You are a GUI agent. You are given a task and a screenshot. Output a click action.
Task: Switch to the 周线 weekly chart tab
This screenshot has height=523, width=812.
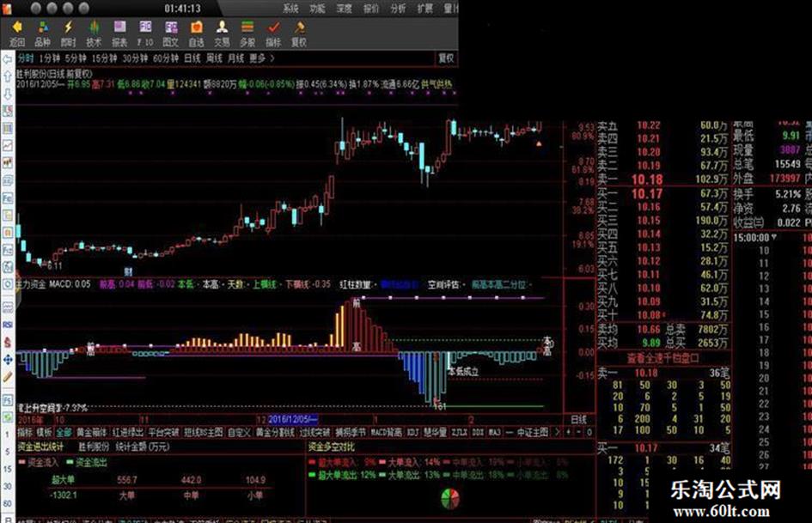click(x=214, y=58)
